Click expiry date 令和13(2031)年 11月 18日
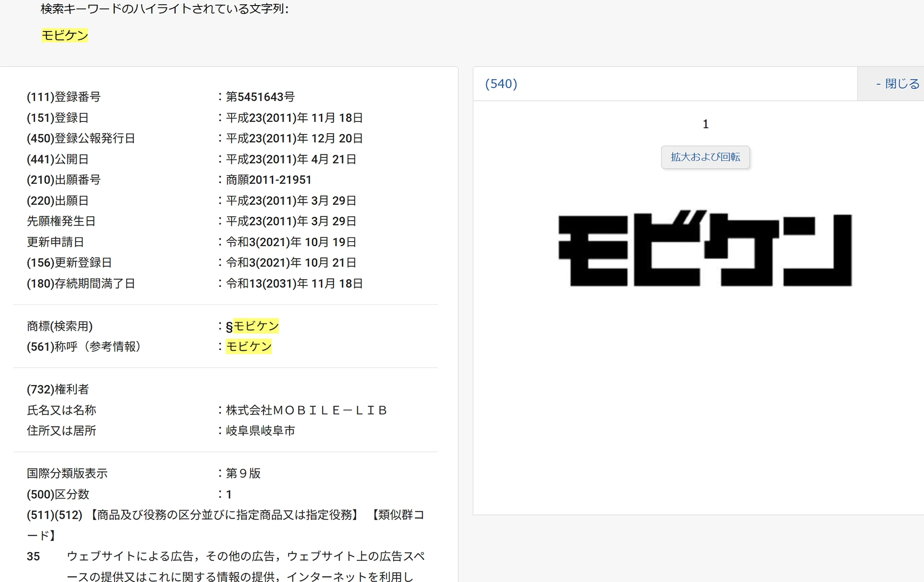Viewport: 924px width, 582px height. [x=294, y=284]
